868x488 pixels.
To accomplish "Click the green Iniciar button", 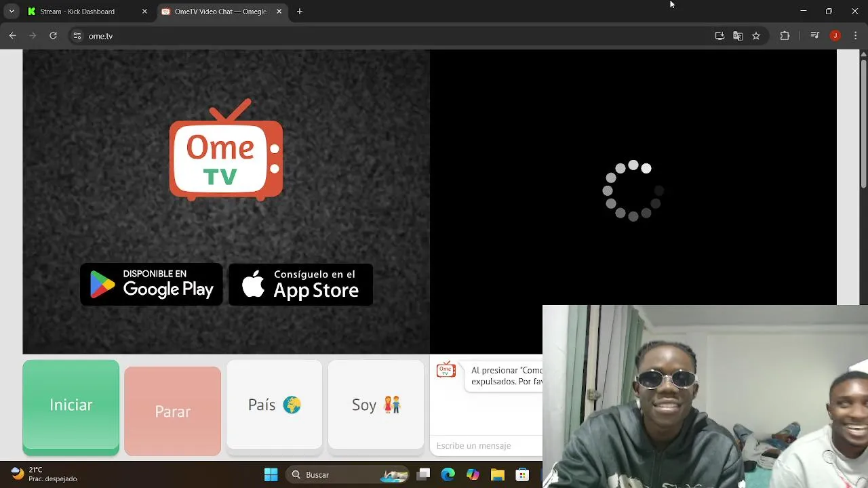I will 71,407.
